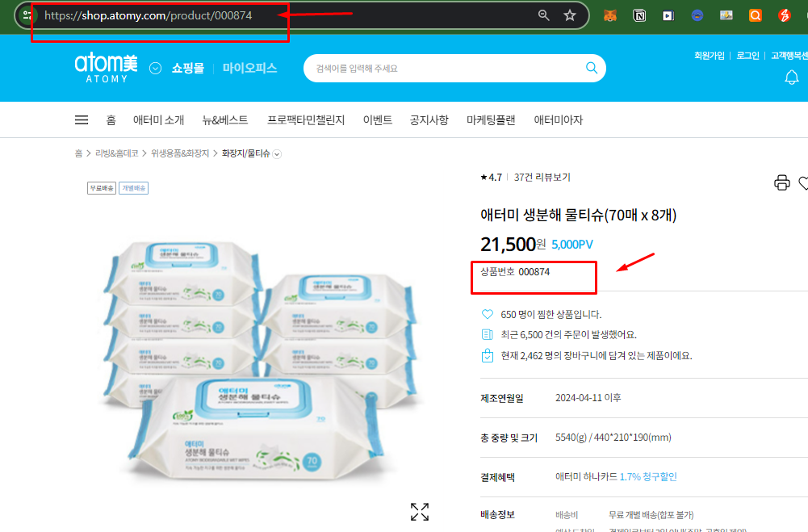
Task: Click the manufacture date 2024-04-11 이후
Action: tap(588, 397)
